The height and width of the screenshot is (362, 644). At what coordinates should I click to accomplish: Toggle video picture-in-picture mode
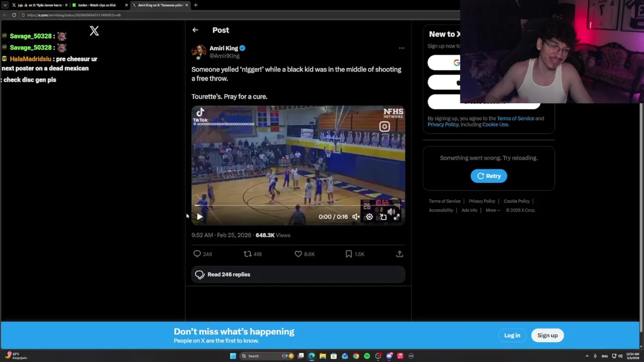pyautogui.click(x=383, y=217)
